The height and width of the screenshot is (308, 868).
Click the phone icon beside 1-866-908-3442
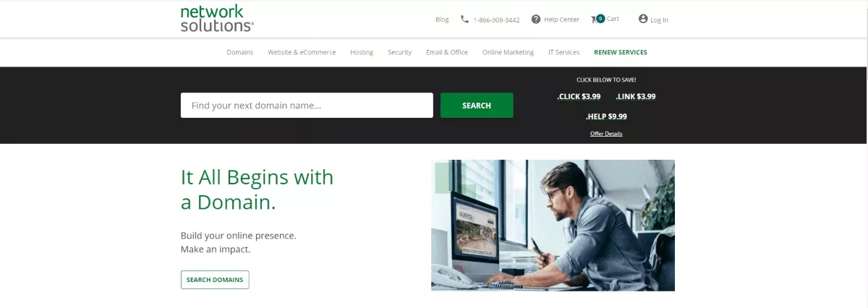[x=464, y=20]
